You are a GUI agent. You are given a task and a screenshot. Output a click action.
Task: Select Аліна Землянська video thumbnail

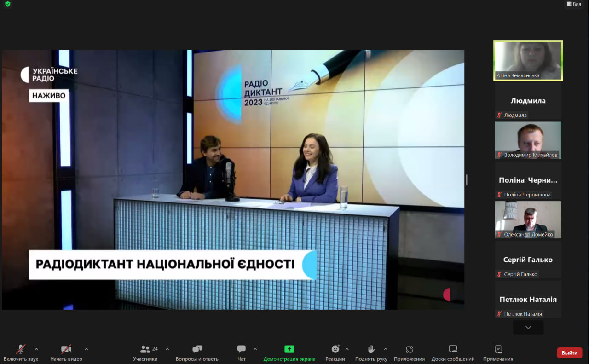[528, 61]
